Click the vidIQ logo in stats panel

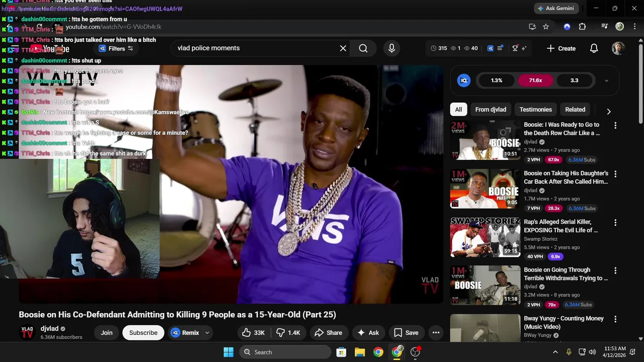pyautogui.click(x=464, y=80)
